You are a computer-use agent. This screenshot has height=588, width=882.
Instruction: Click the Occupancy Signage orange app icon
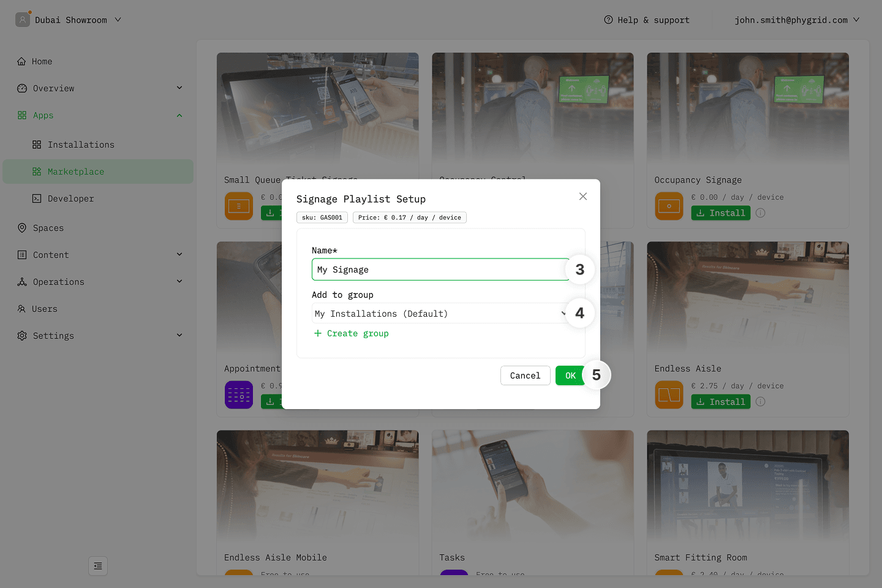(669, 206)
